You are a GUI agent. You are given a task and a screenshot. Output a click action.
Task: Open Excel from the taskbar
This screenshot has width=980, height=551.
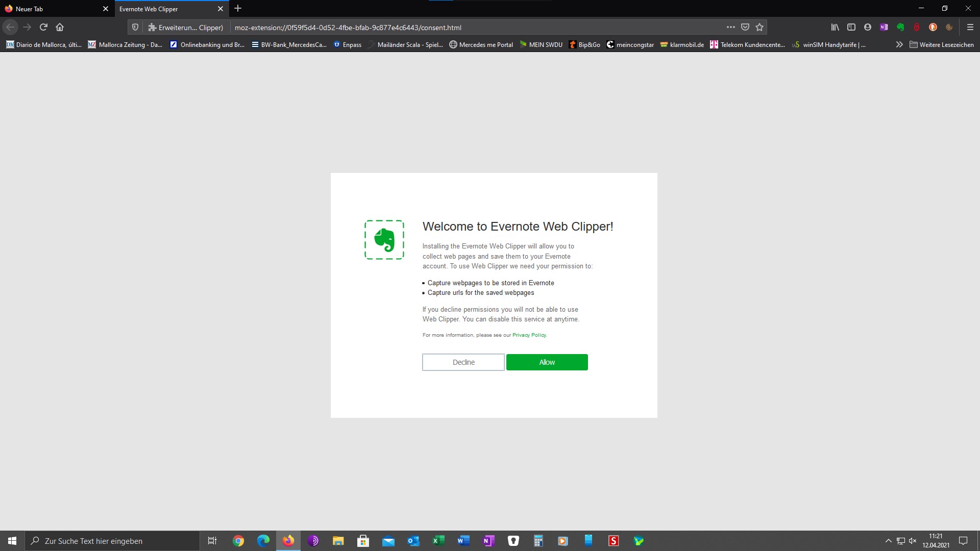pos(438,541)
